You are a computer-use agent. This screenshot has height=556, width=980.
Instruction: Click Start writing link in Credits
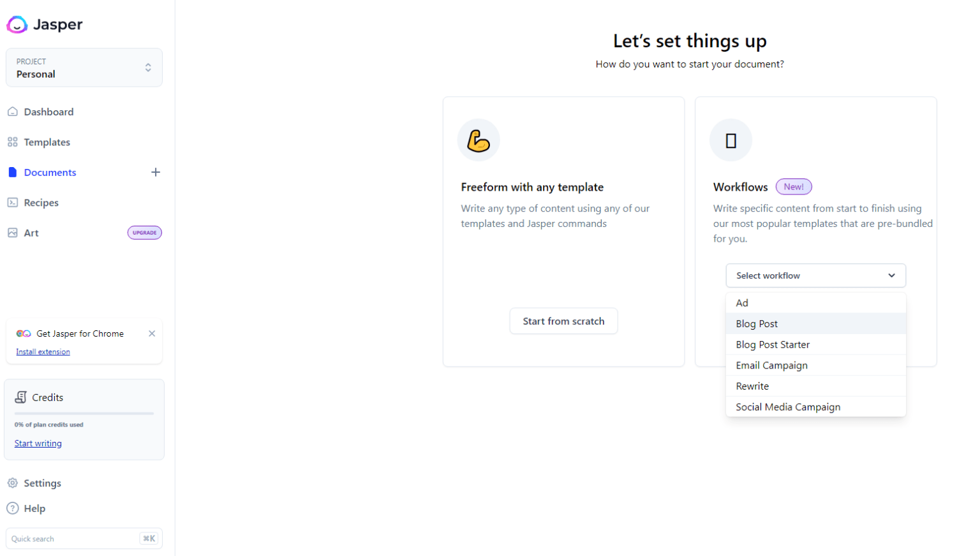tap(38, 444)
